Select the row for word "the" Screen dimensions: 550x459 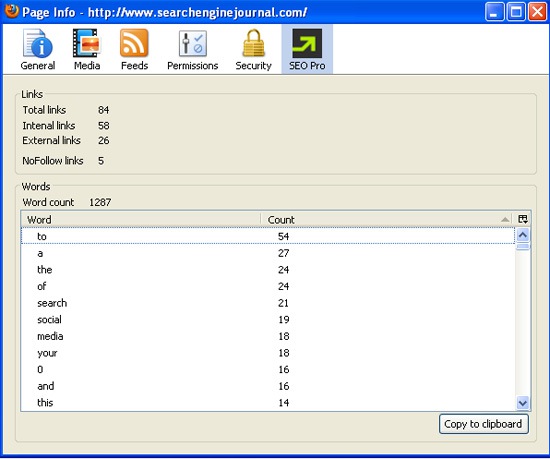point(268,270)
